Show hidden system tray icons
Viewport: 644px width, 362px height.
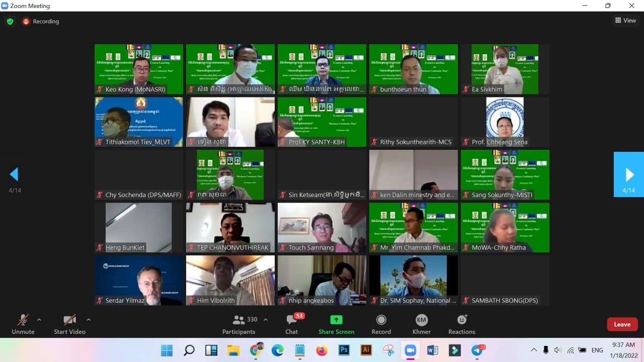[533, 350]
